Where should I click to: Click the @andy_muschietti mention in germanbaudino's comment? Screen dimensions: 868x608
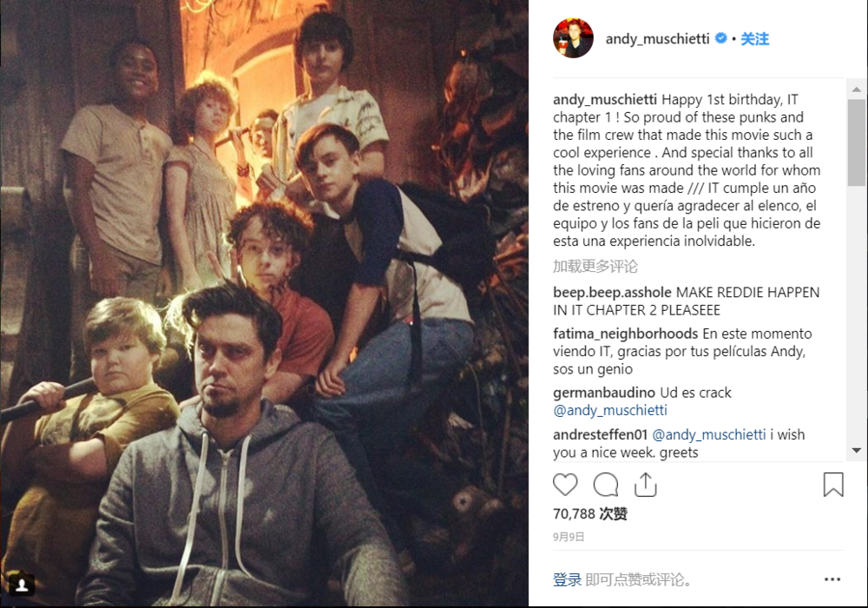coord(610,410)
